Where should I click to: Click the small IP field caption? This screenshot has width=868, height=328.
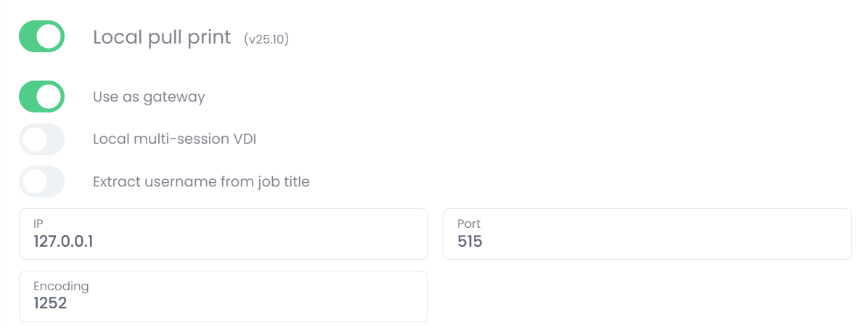[x=38, y=224]
